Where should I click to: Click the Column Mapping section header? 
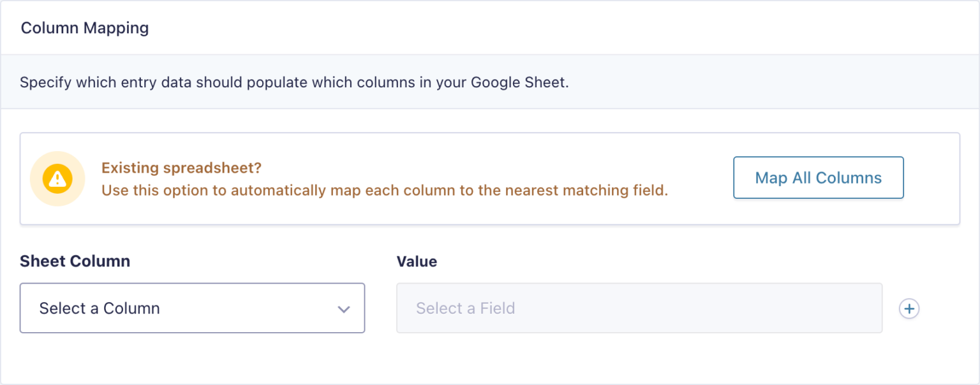(x=85, y=27)
